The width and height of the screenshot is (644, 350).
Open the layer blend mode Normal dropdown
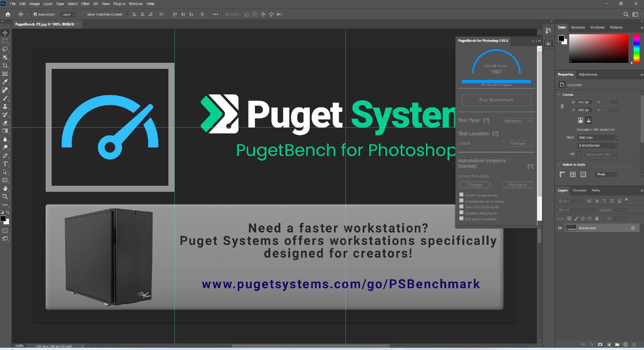577,210
